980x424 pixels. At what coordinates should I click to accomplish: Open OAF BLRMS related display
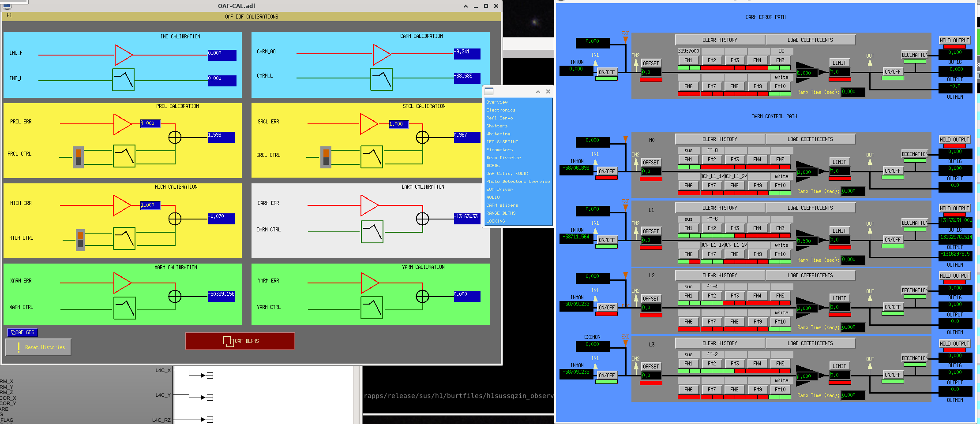pos(240,341)
